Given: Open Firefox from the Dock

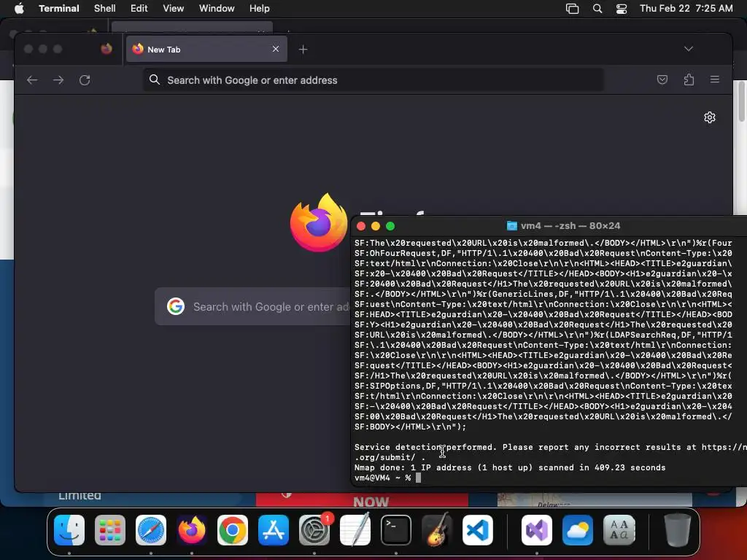Looking at the screenshot, I should coord(192,530).
